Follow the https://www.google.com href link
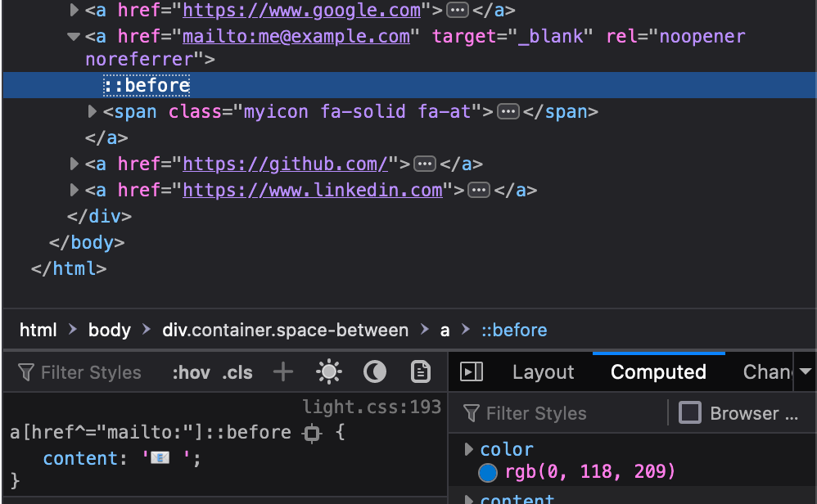The height and width of the screenshot is (504, 817). click(x=302, y=10)
